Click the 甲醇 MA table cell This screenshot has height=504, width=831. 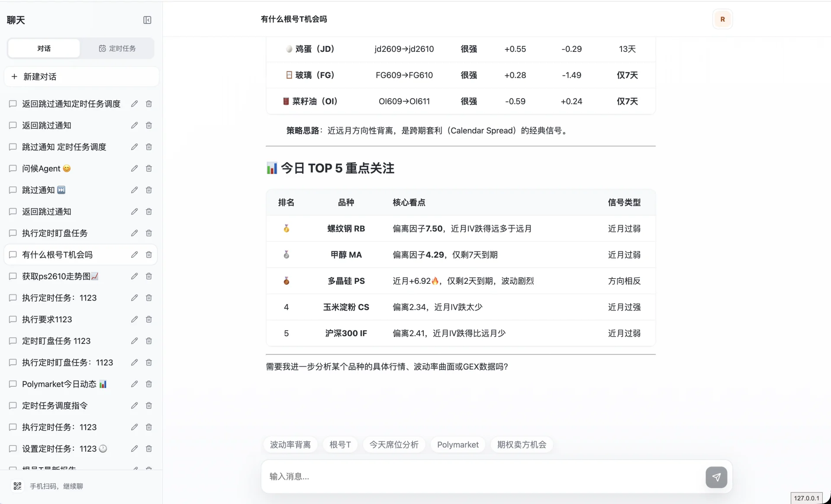[346, 255]
